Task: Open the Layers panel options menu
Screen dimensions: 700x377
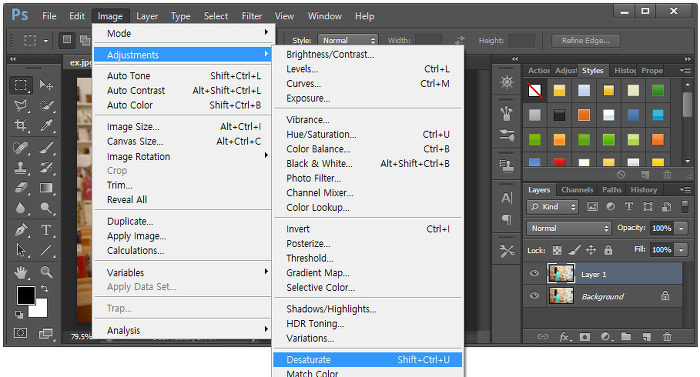Action: click(x=685, y=190)
